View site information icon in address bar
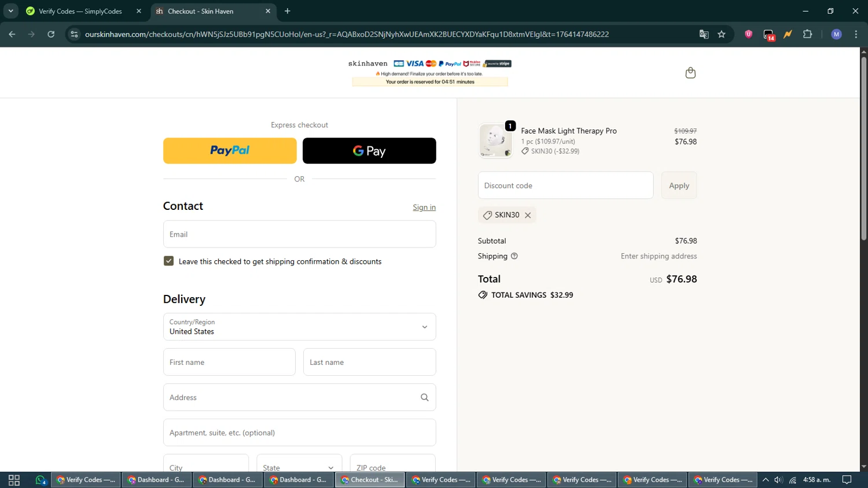 point(74,34)
